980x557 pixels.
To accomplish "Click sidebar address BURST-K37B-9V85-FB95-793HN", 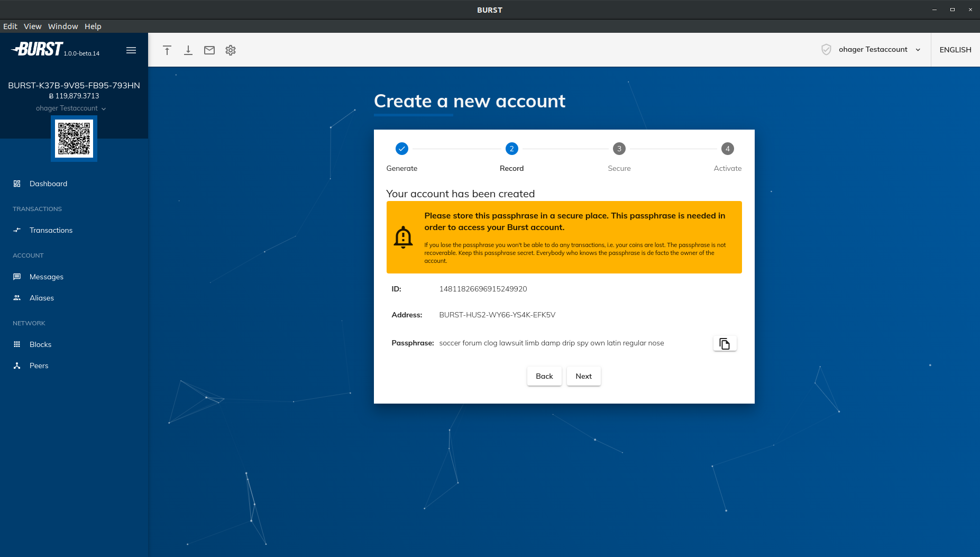I will tap(74, 85).
